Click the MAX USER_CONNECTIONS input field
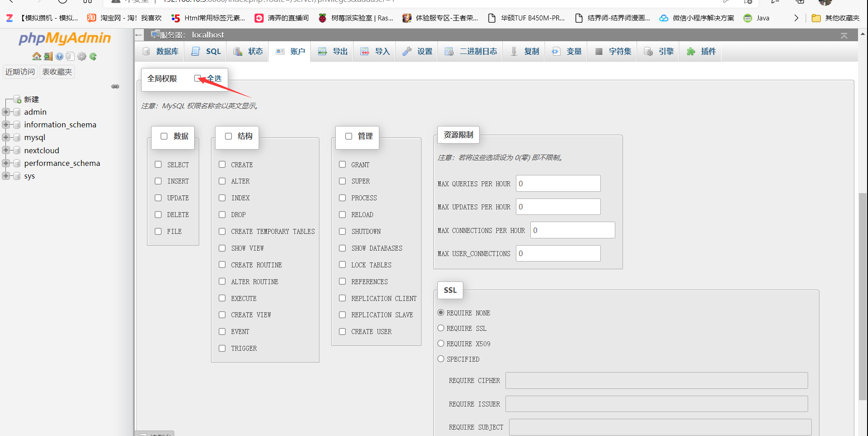The image size is (868, 436). click(558, 253)
